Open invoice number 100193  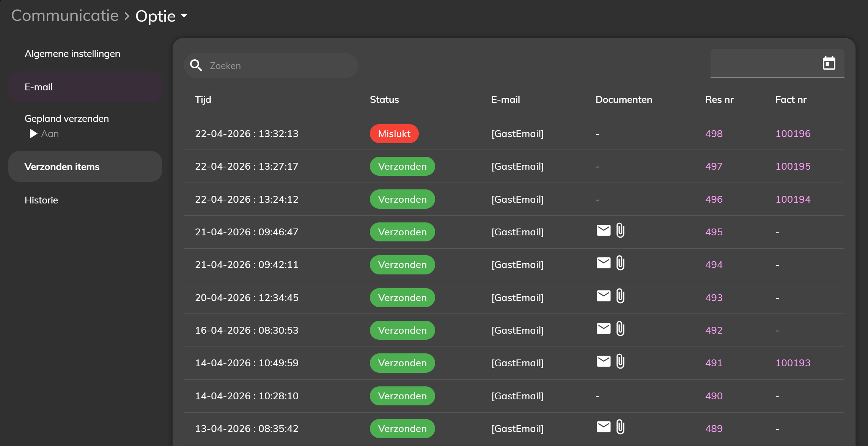pos(793,363)
